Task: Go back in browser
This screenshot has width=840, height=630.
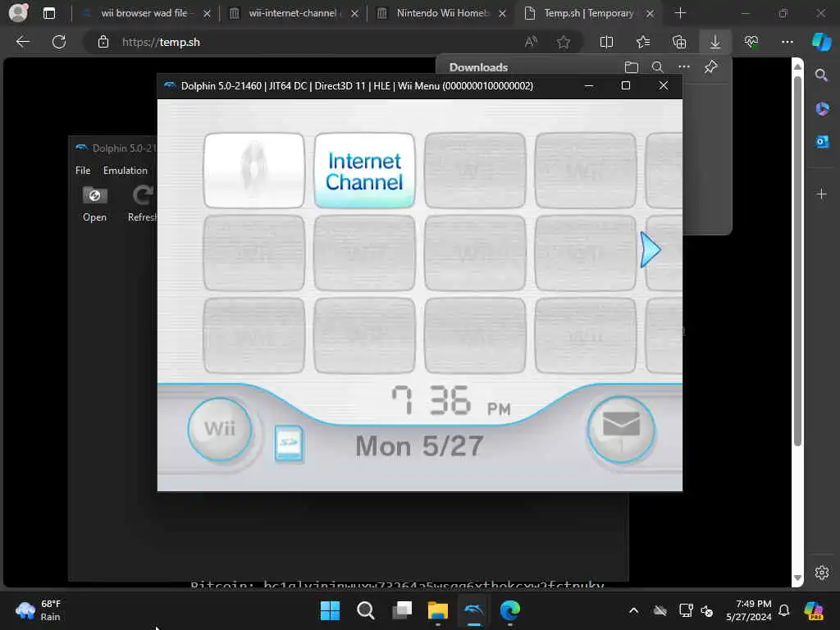Action: point(22,42)
